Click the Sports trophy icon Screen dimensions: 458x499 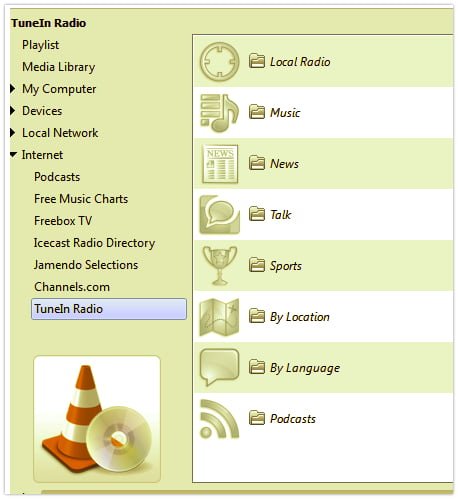coord(220,266)
